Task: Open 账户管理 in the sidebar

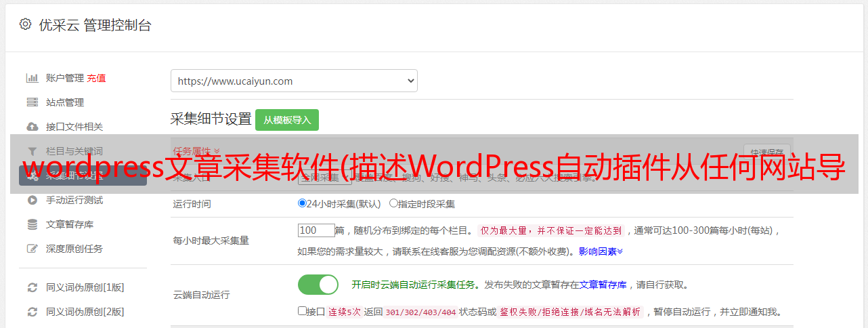Action: tap(65, 78)
